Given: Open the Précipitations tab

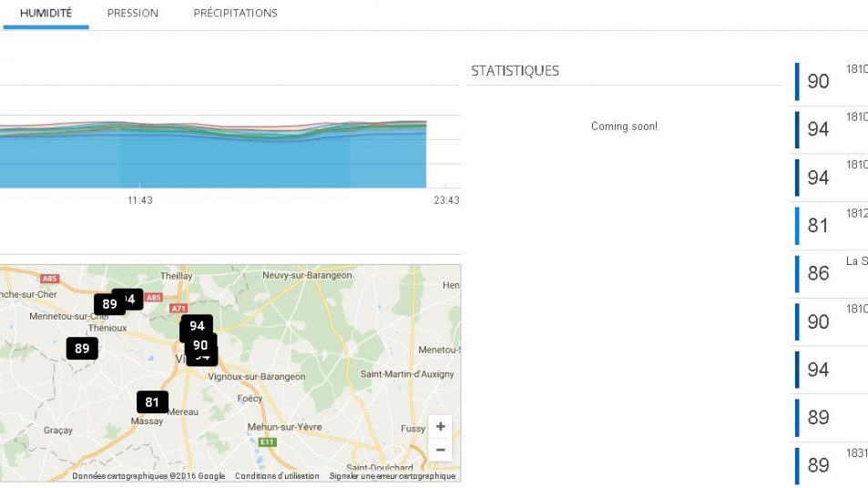Looking at the screenshot, I should [x=235, y=14].
